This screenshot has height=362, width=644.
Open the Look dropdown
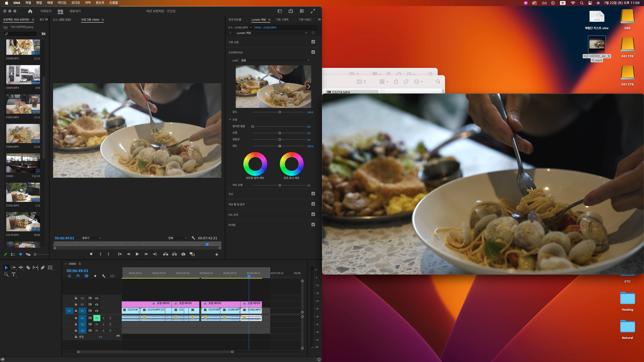275,60
